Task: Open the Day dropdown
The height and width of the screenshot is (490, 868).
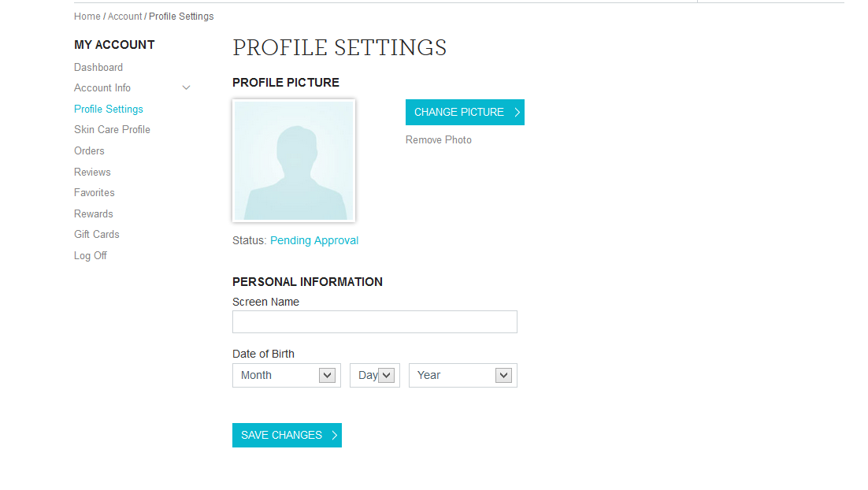Action: 375,376
